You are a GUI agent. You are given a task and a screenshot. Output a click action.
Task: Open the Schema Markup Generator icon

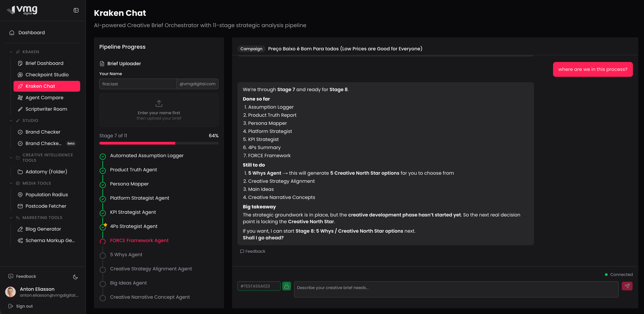[20, 240]
